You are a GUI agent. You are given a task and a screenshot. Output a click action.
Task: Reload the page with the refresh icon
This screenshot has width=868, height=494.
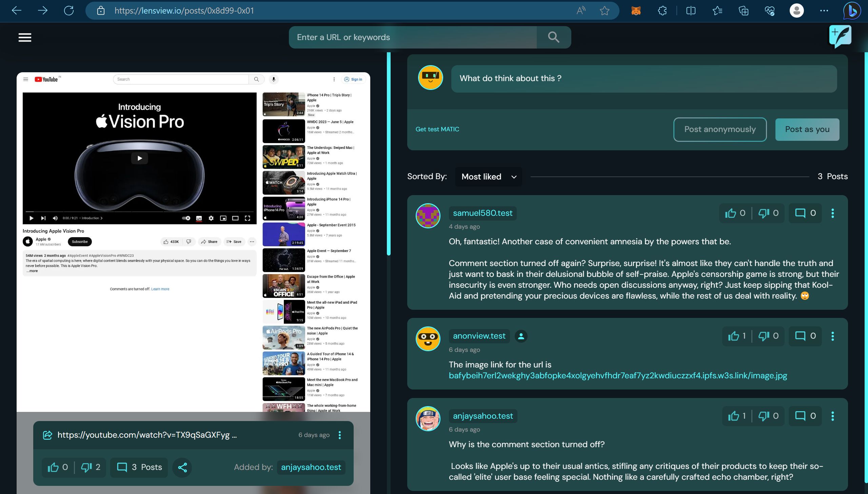point(69,11)
